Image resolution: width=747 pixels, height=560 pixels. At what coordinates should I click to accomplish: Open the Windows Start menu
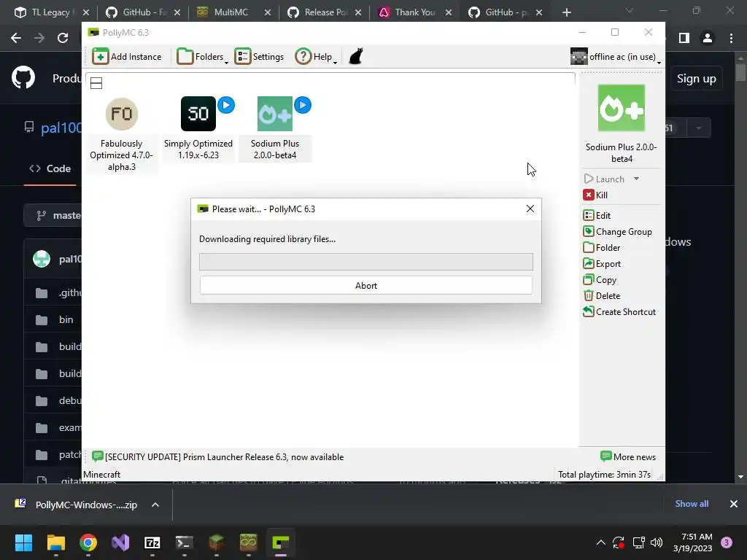pyautogui.click(x=23, y=542)
